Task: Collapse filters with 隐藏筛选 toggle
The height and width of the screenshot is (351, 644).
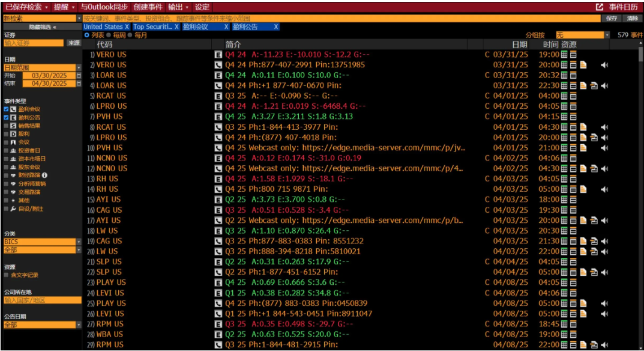Action: point(42,27)
